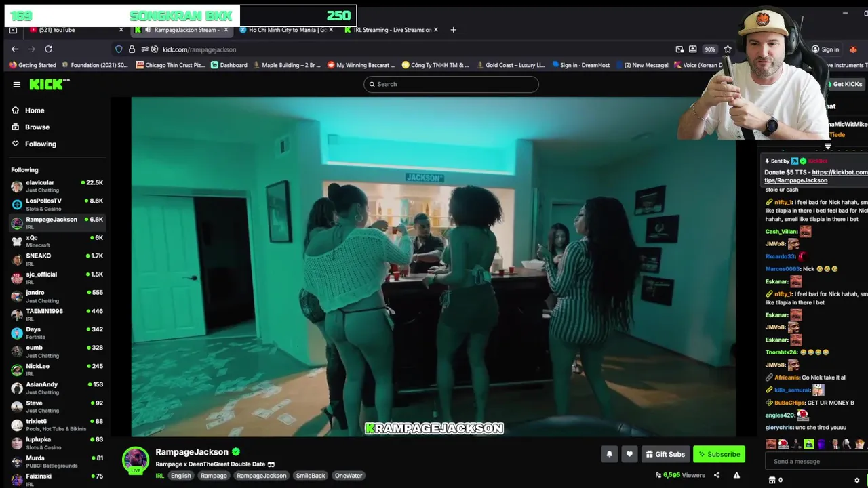
Task: Open jandro channel in Following list
Action: 57,296
